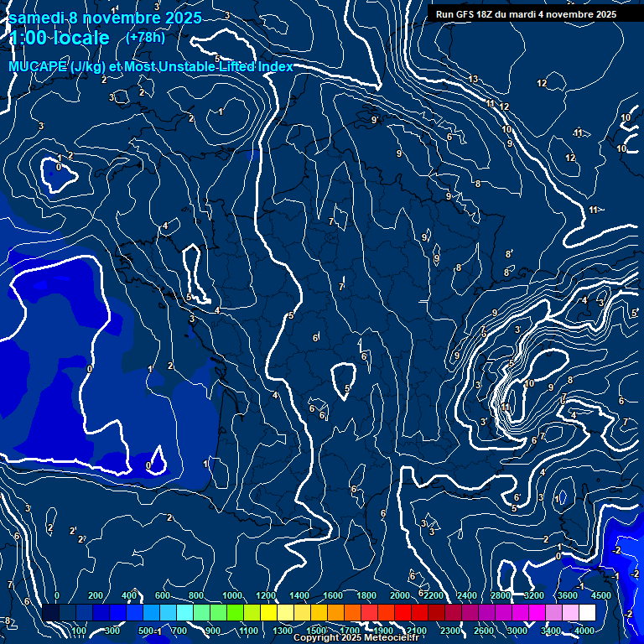Click the darkest navy swatch starting the legend
644x644 pixels.
(x=51, y=612)
